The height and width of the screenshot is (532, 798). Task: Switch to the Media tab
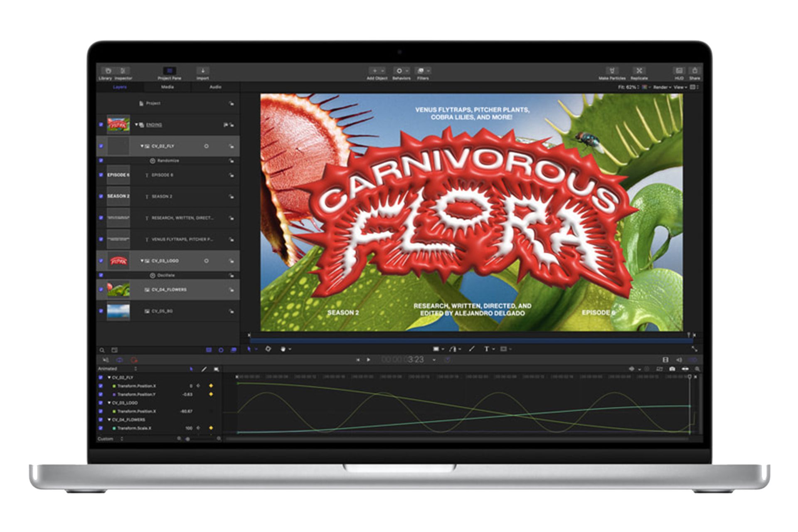coord(167,87)
